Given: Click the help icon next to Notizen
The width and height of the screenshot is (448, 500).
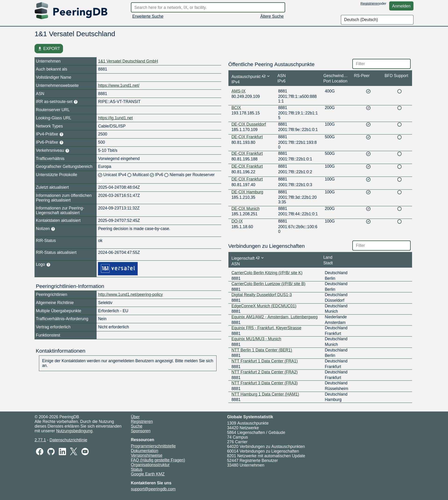Looking at the screenshot, I should coord(53,229).
